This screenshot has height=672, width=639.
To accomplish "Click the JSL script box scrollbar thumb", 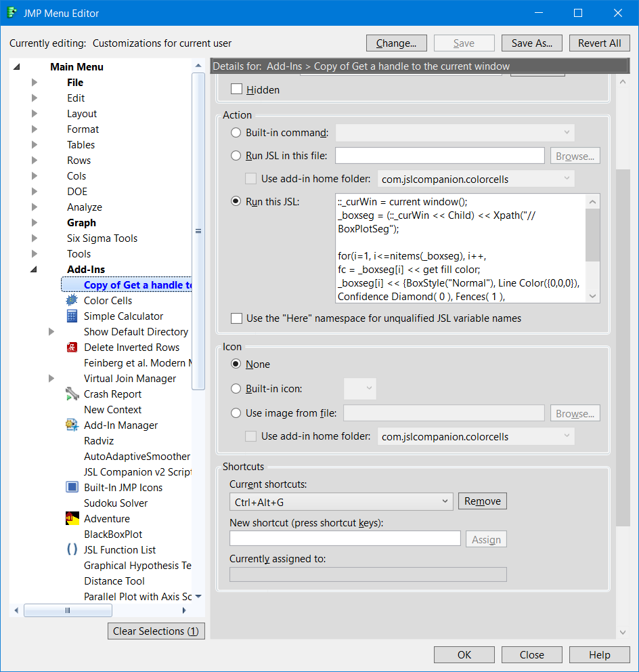I will pyautogui.click(x=593, y=235).
